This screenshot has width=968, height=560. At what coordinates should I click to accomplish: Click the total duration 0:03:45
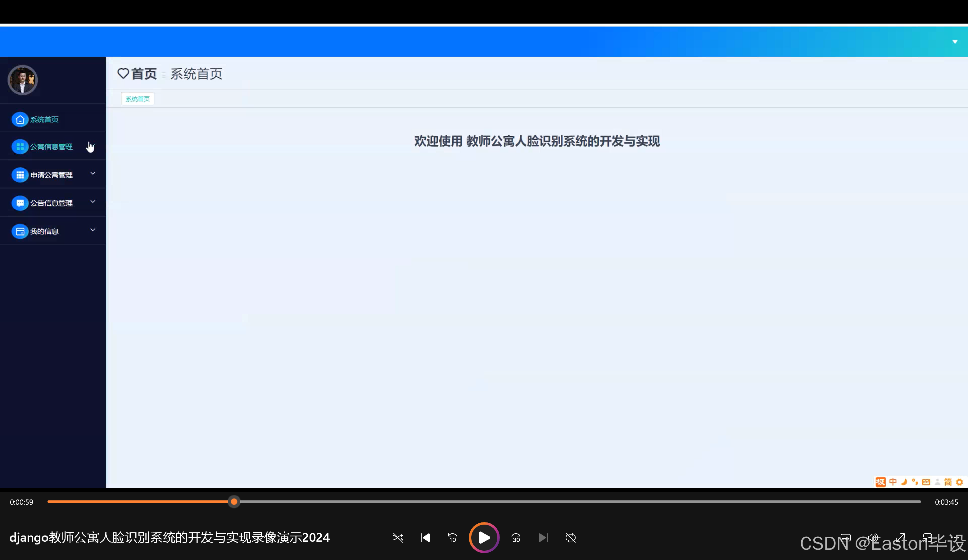[x=947, y=502]
